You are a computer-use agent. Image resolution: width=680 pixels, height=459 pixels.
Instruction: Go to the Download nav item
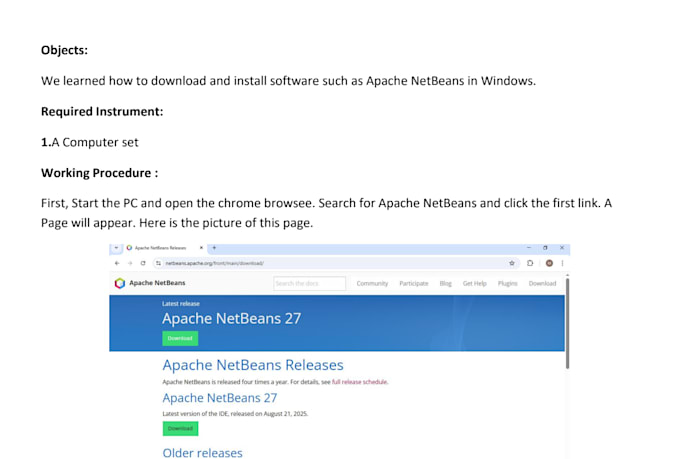click(542, 283)
